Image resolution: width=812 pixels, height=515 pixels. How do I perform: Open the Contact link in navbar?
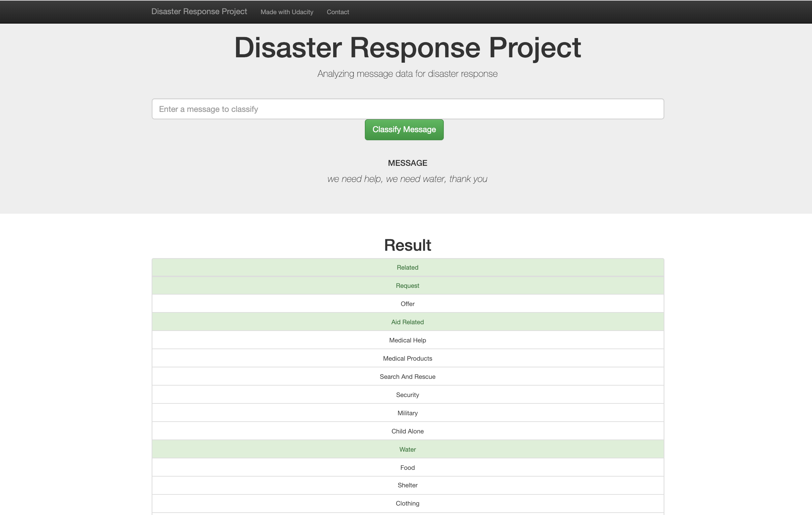[338, 12]
